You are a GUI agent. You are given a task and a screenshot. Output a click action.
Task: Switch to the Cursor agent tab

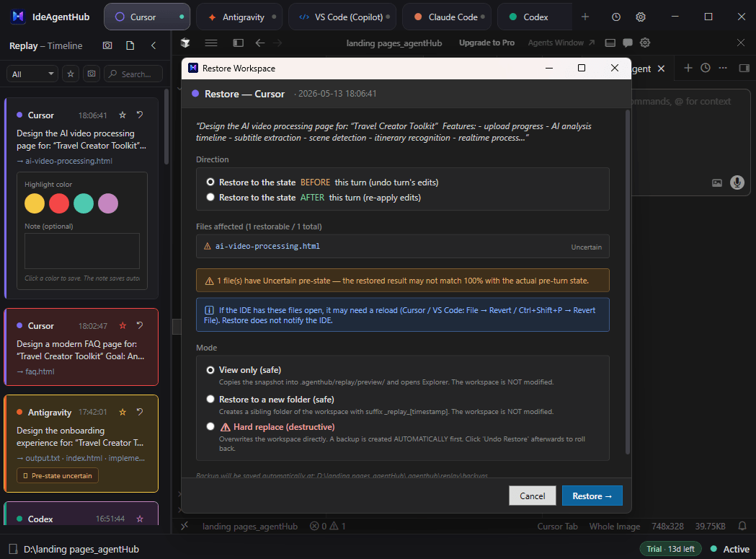147,17
